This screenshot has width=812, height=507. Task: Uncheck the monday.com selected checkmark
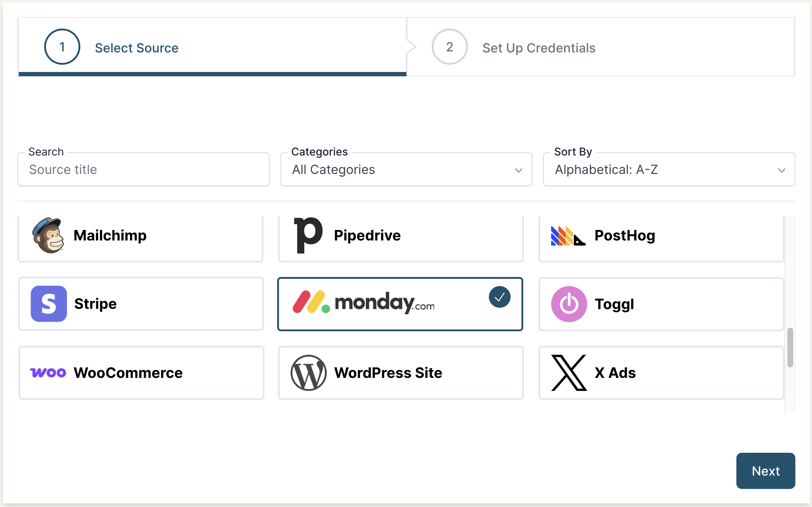499,297
